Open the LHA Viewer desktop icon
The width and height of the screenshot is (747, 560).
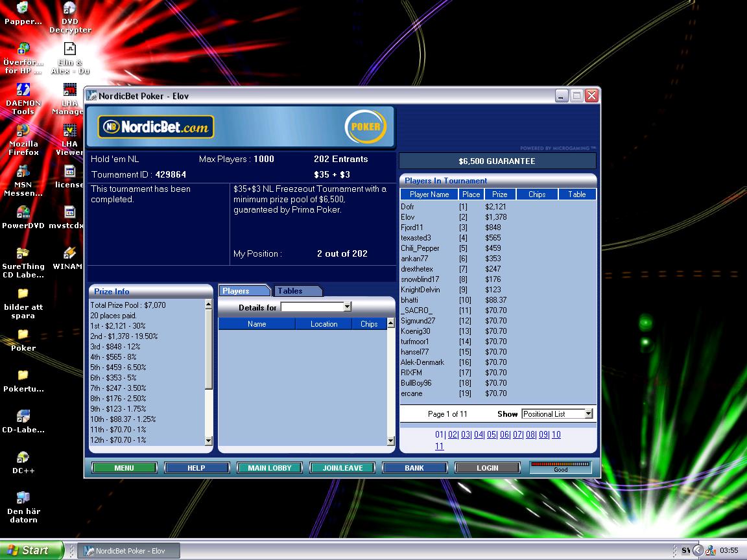point(69,140)
